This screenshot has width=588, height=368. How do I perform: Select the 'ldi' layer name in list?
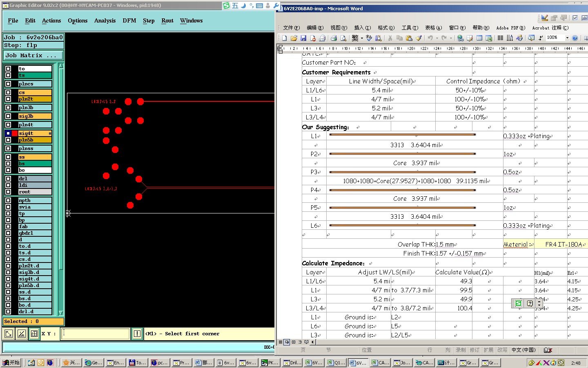(35, 185)
